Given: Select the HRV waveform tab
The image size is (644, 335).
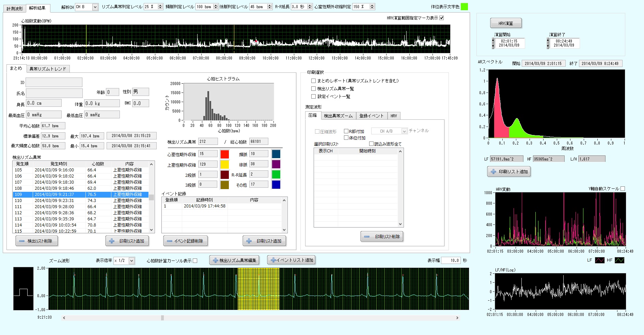Looking at the screenshot, I should (x=394, y=116).
